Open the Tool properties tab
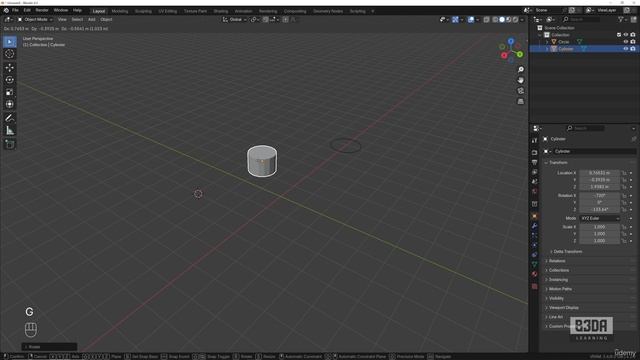 (x=535, y=141)
